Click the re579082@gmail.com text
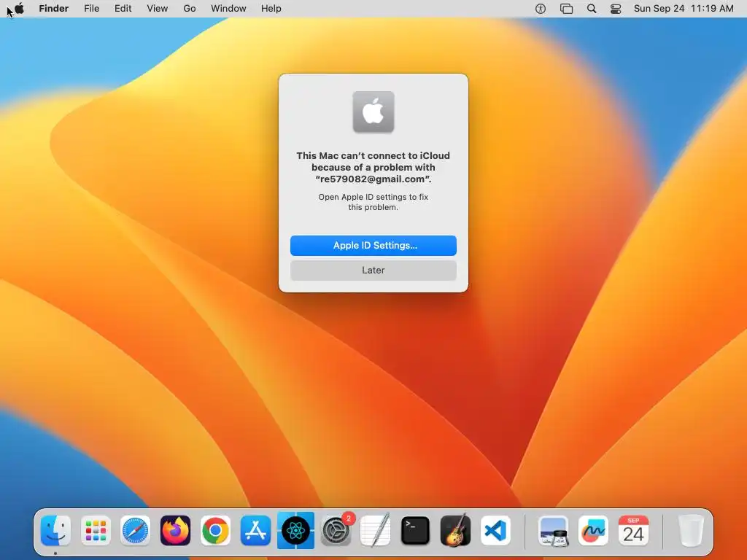 tap(373, 179)
